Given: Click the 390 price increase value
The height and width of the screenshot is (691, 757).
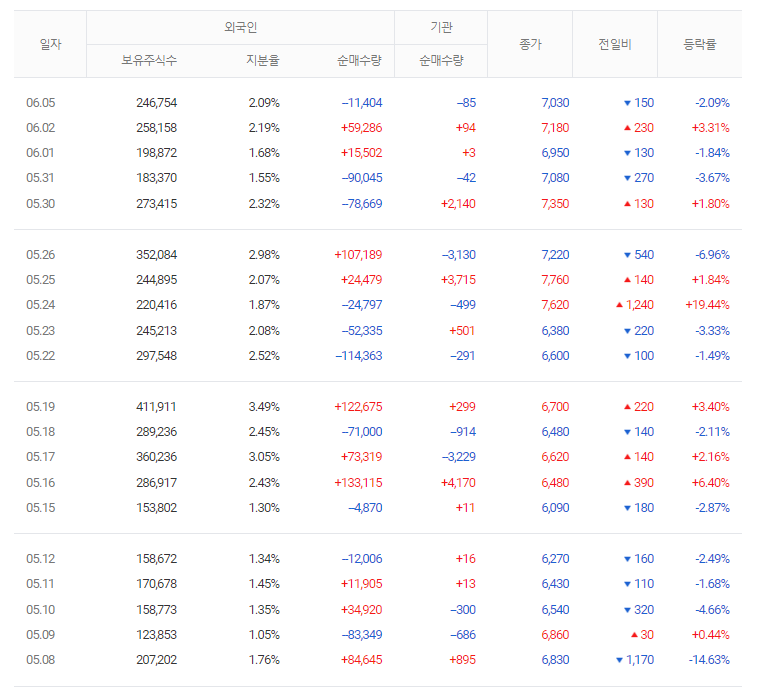Looking at the screenshot, I should 644,482.
